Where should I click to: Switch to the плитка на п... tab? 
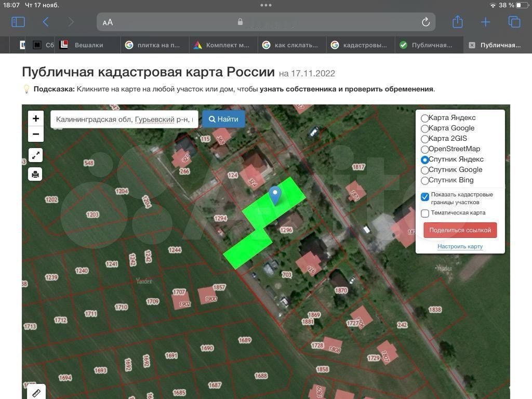[155, 45]
